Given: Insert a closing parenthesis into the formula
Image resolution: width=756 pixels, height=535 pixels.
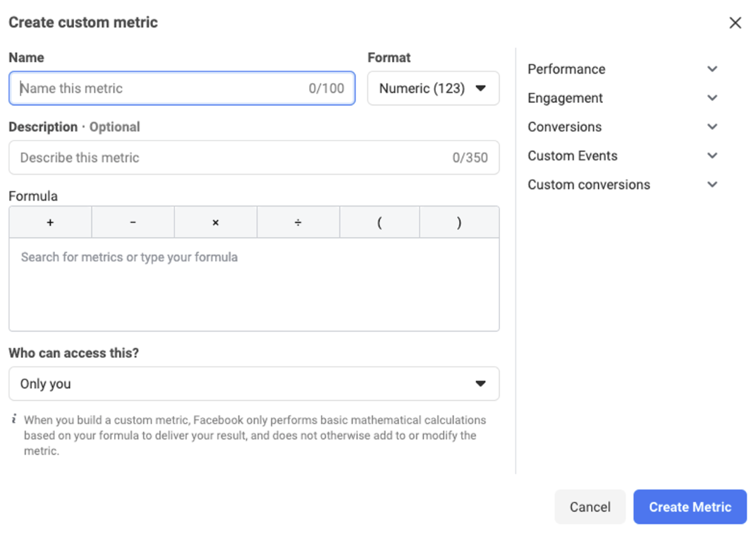Looking at the screenshot, I should (x=459, y=222).
